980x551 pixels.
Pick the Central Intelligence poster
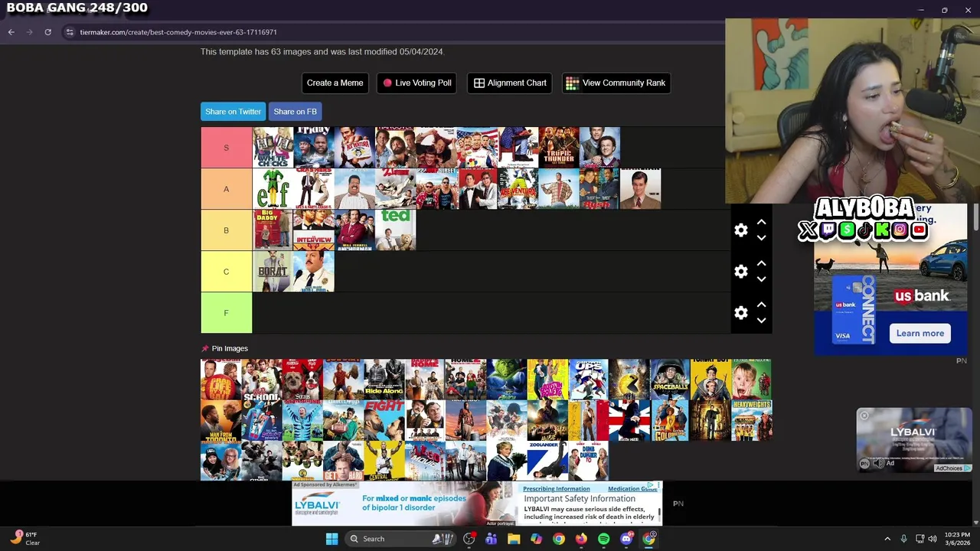click(384, 461)
